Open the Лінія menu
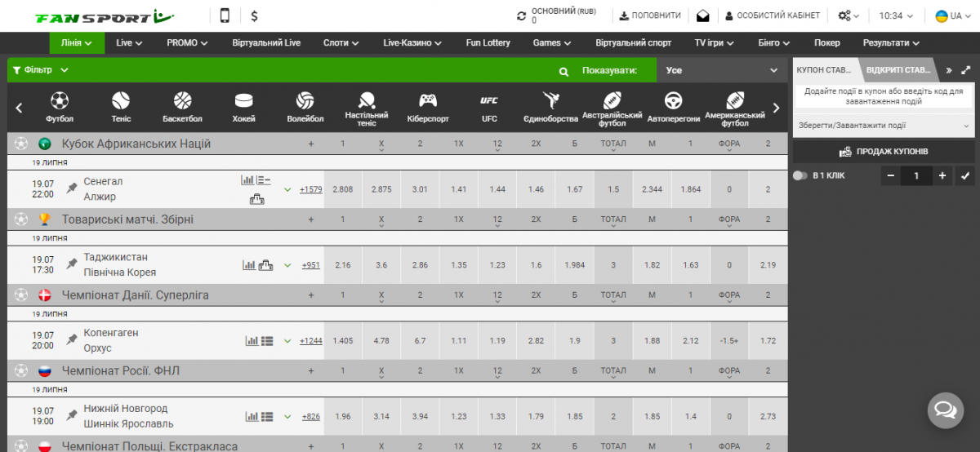The width and height of the screenshot is (980, 452). click(76, 42)
